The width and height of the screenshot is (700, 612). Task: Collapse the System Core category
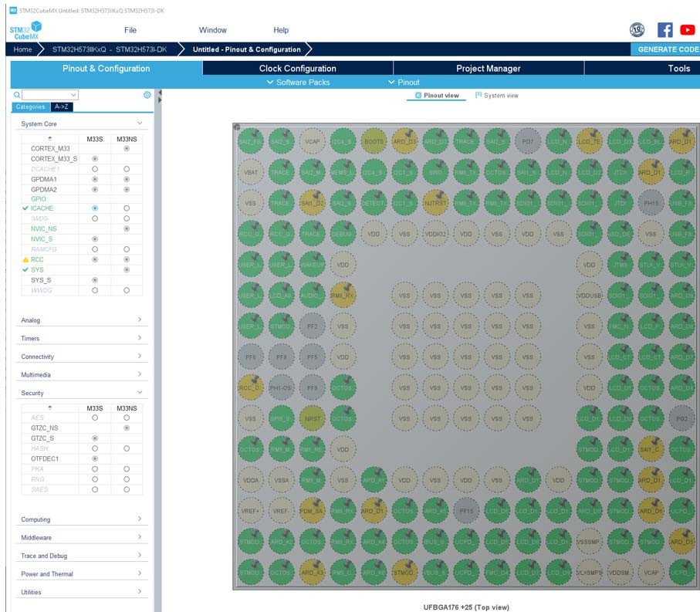point(82,123)
